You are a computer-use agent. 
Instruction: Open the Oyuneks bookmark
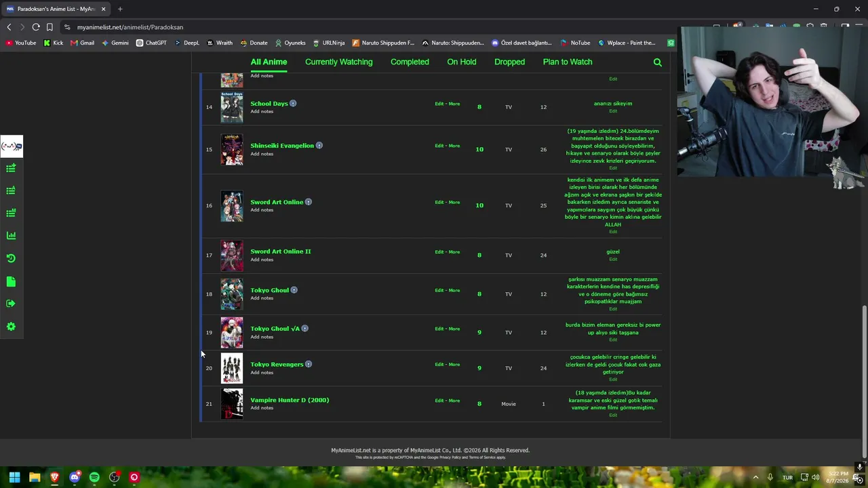tap(290, 43)
